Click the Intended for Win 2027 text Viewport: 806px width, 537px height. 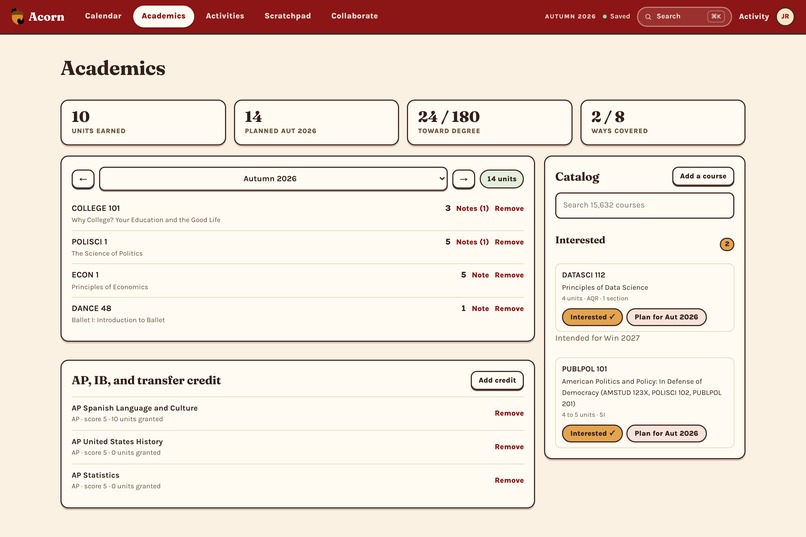pyautogui.click(x=597, y=338)
